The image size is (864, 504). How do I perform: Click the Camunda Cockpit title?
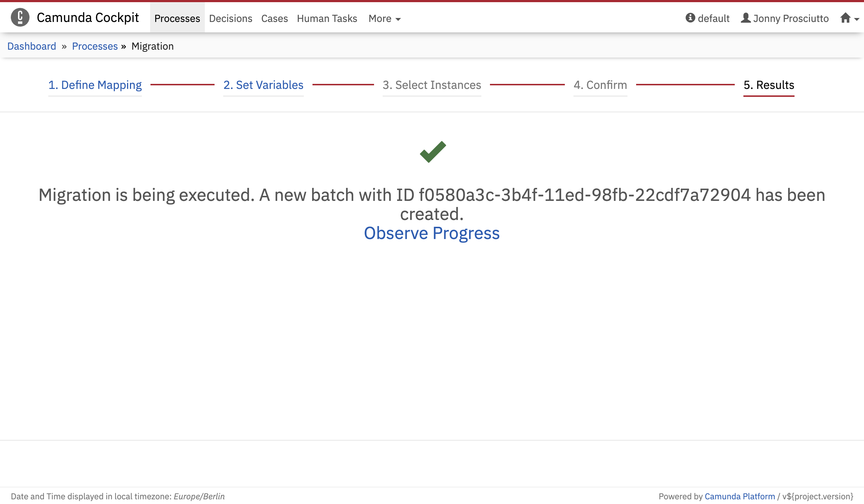tap(87, 17)
